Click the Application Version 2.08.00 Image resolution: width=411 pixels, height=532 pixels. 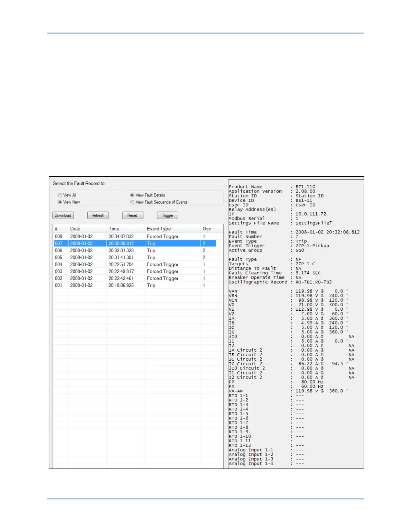[x=305, y=191]
